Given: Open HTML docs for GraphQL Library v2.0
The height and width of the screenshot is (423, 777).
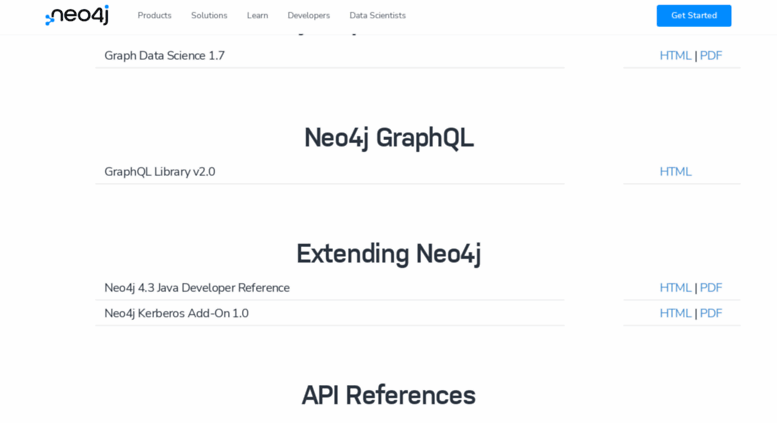Looking at the screenshot, I should (x=675, y=171).
